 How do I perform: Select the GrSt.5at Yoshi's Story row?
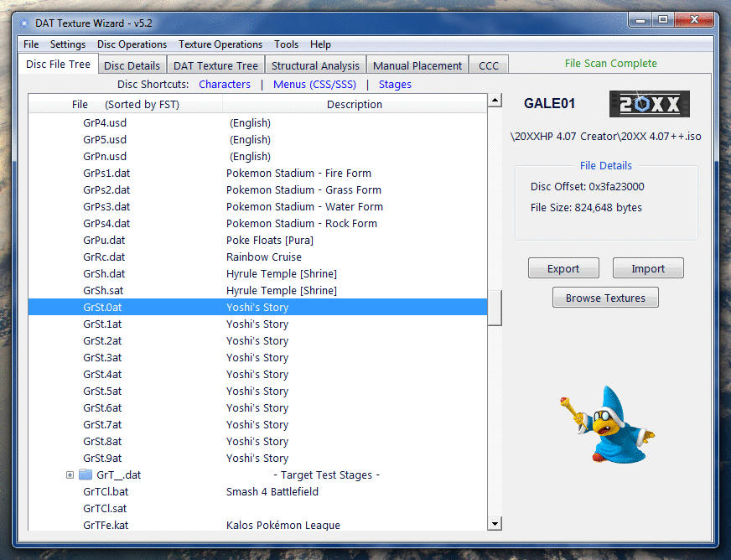click(258, 391)
